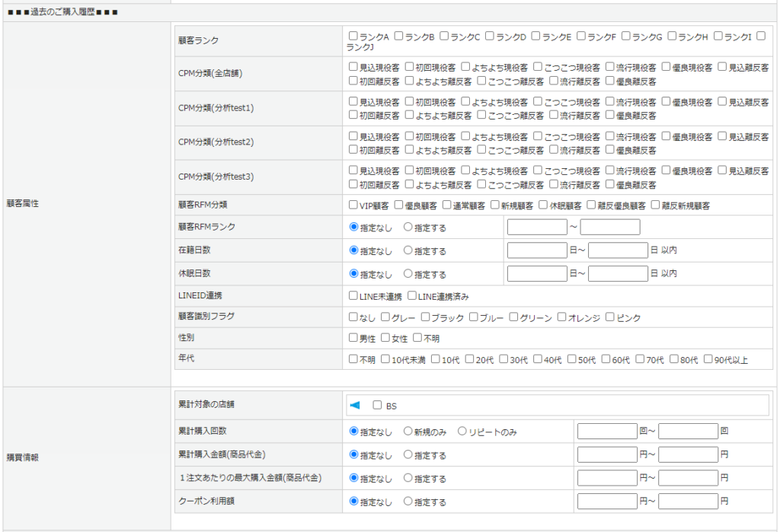Select 新規のみ for 累計購入回数
780x532 pixels.
(408, 432)
